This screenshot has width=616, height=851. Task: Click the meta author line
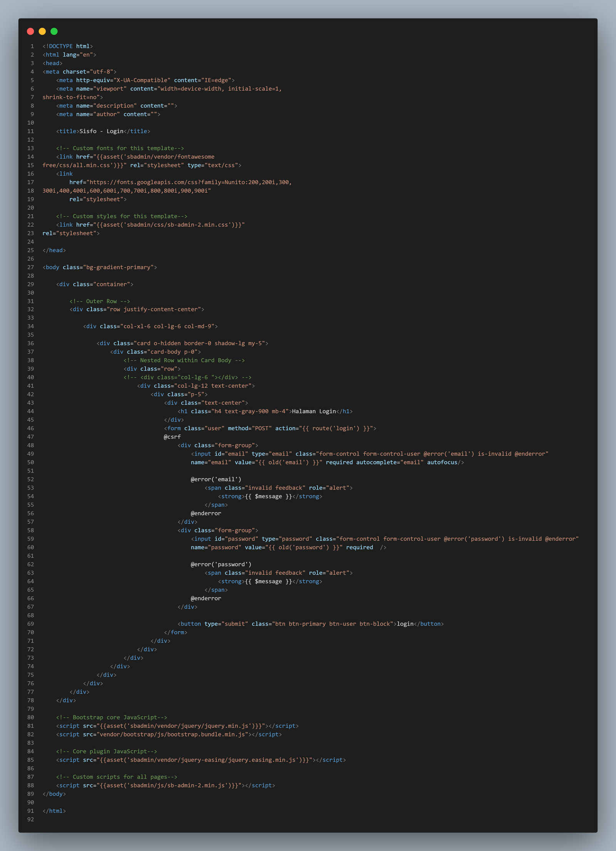click(108, 114)
